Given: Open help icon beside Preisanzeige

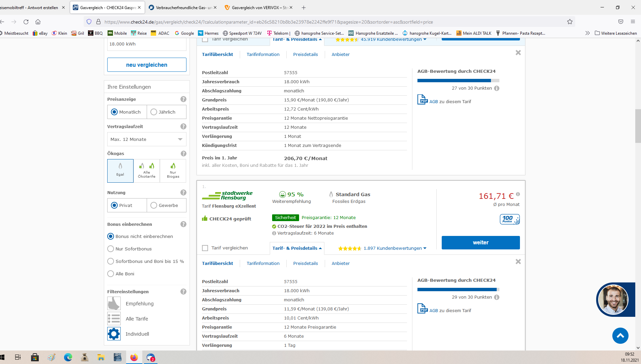Looking at the screenshot, I should 183,99.
